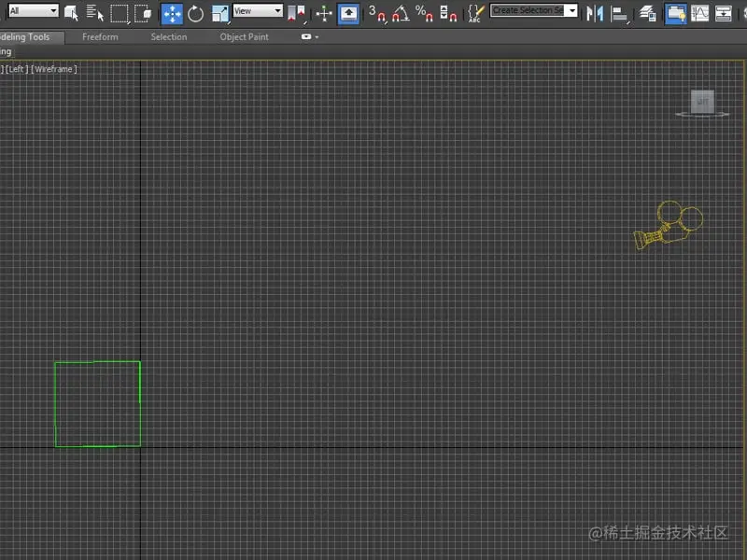Open the View reference coordinate dropdown
The height and width of the screenshot is (560, 747).
[x=258, y=10]
